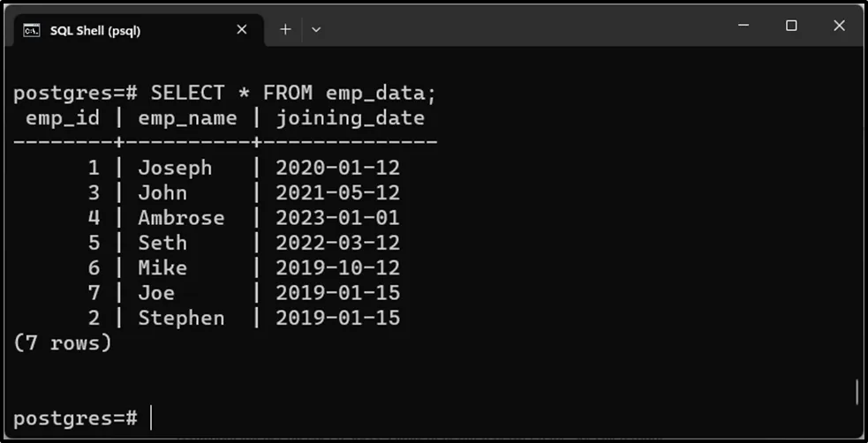Expand the new tab profile dropdown chevron
868x443 pixels.
[316, 29]
